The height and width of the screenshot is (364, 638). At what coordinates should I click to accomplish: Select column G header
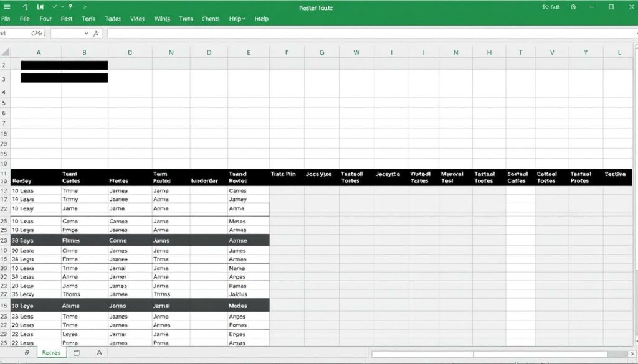(321, 52)
